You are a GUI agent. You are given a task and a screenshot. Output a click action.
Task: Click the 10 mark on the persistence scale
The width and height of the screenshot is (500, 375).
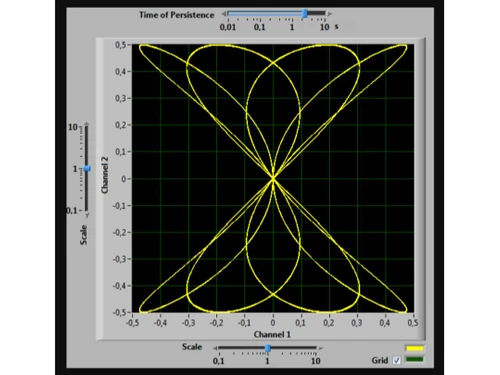click(324, 27)
